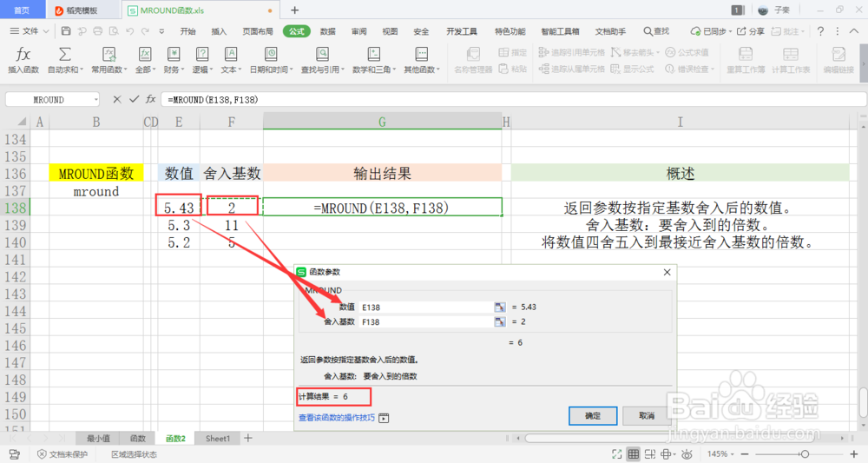Switch to normal grid view in status bar
Viewport: 868px width, 463px height.
pyautogui.click(x=634, y=454)
